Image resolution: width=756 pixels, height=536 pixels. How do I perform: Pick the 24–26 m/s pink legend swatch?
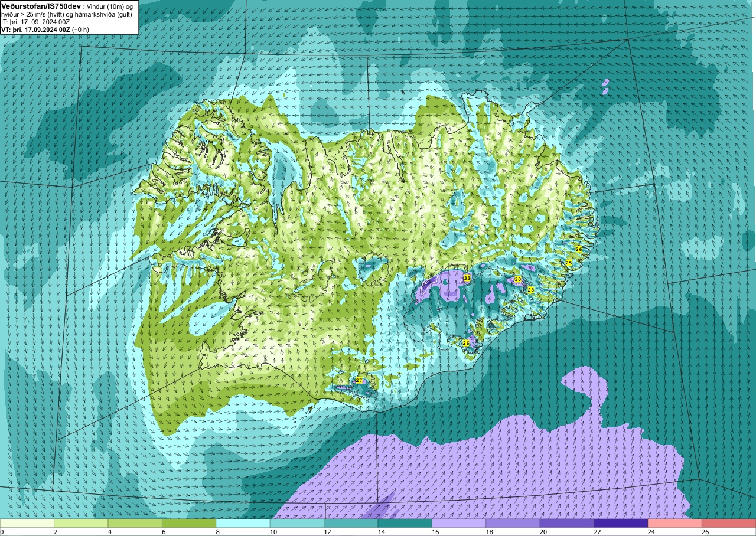pos(674,523)
